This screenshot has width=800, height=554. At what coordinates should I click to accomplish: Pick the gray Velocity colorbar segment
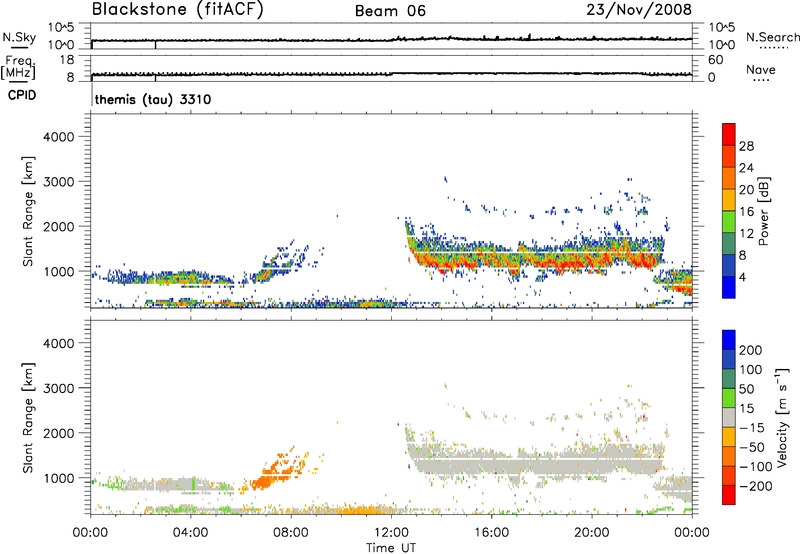pyautogui.click(x=729, y=417)
